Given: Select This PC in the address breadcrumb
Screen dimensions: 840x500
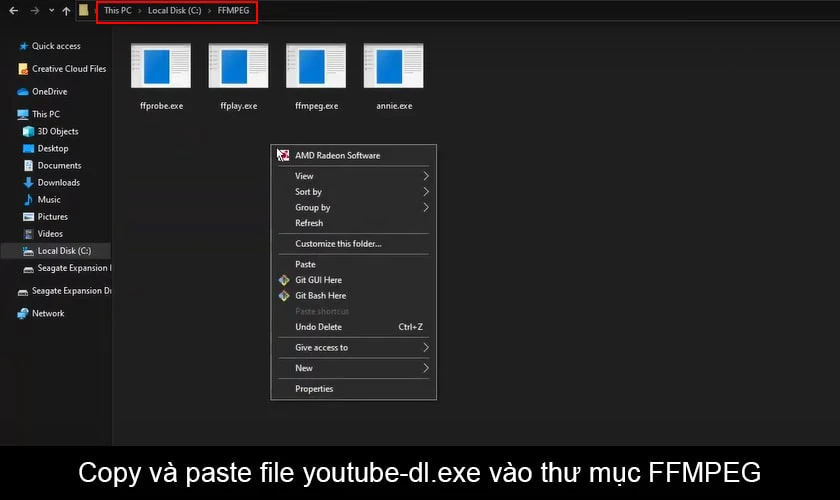Looking at the screenshot, I should point(117,10).
